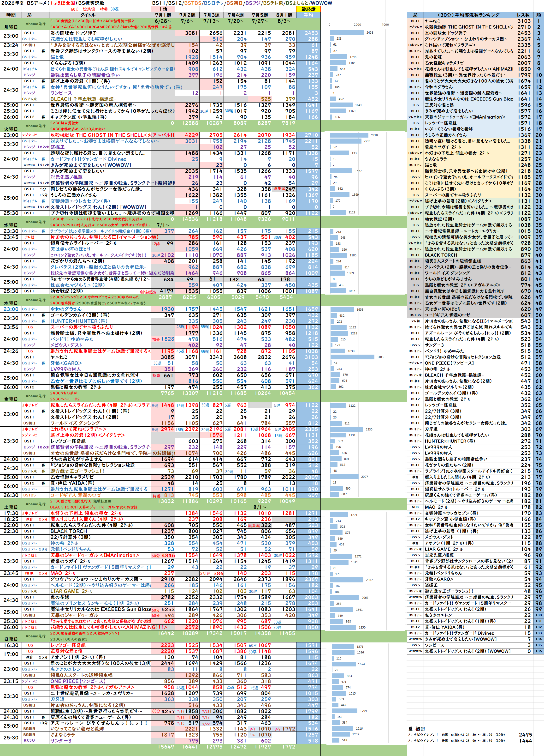This screenshot has height=756, width=544.
Task: Select the 月曜日 day label
Action: (x=11, y=27)
